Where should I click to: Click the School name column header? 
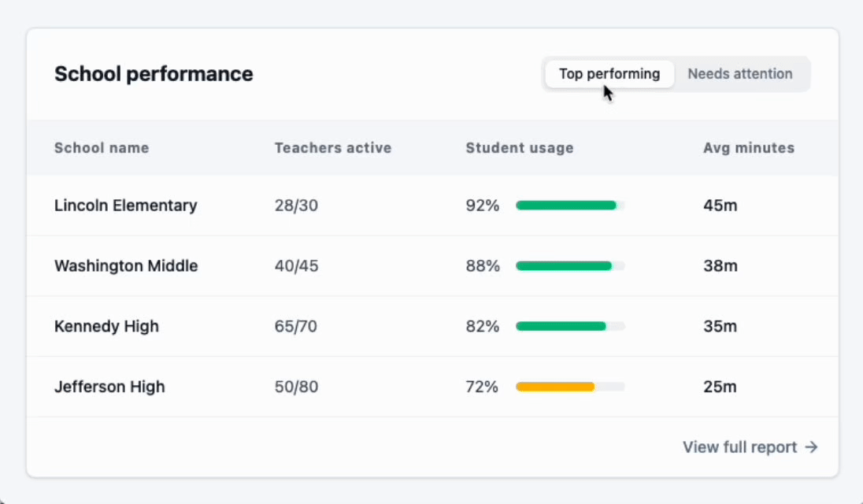click(102, 148)
